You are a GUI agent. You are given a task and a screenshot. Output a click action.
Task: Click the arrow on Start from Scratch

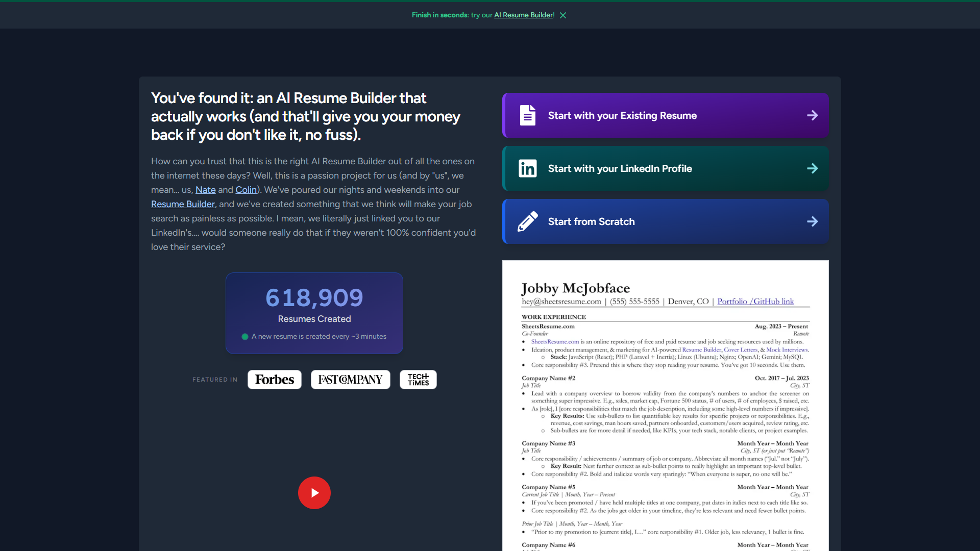(x=813, y=221)
